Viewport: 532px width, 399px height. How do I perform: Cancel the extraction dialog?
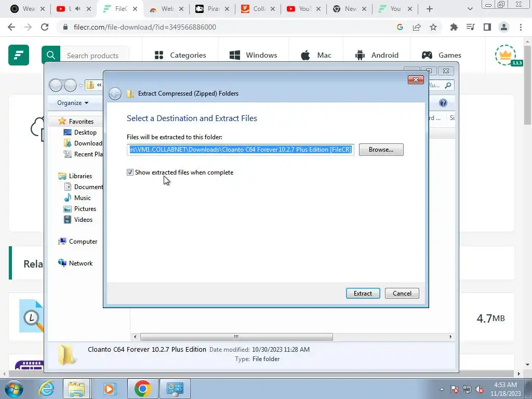(402, 294)
